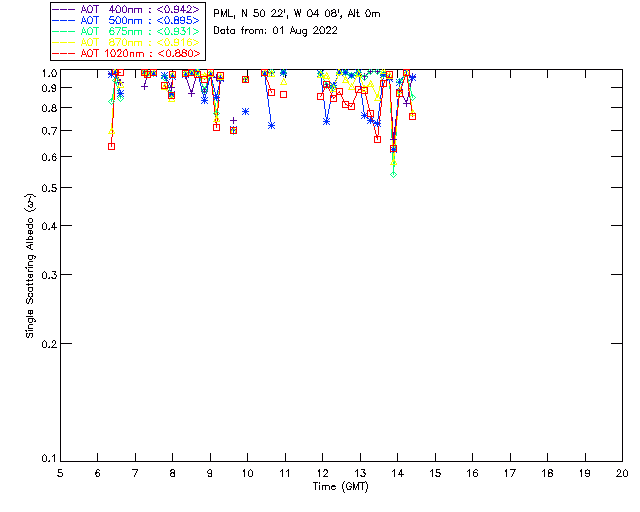The image size is (640, 512).
Task: Click the x-axis tick label 5
Action: pos(60,473)
